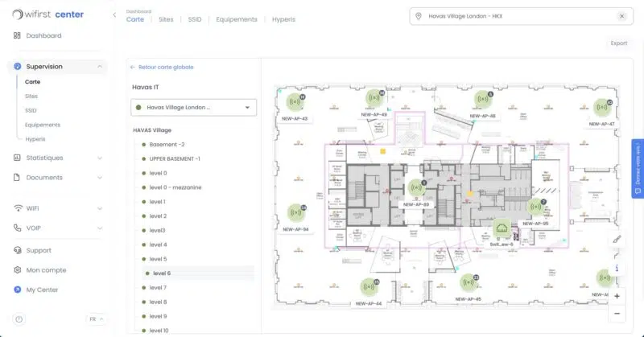Switch to the Equipements tab
644x337 pixels.
point(237,19)
